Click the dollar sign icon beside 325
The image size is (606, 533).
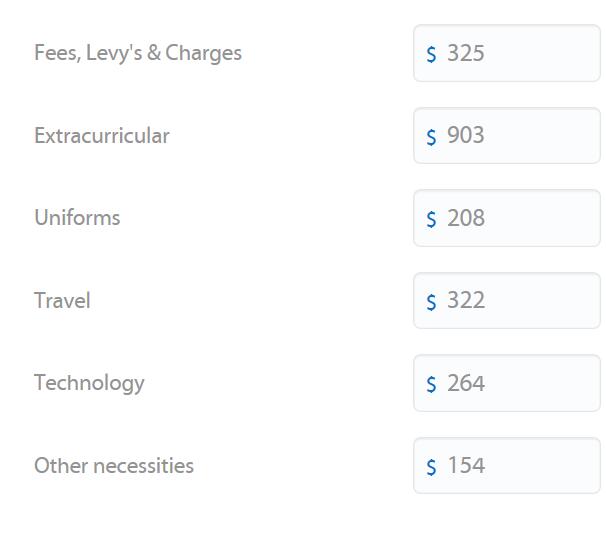tap(431, 54)
